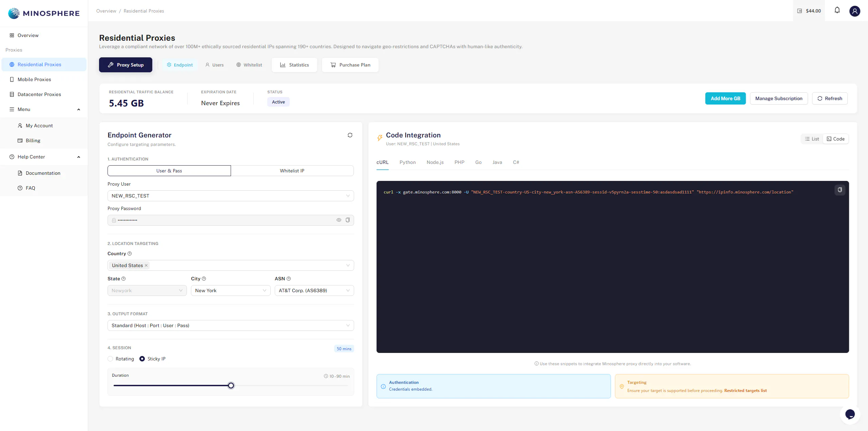Screen dimensions: 868x431
Task: Click the wallet balance $44.00
Action: click(x=809, y=11)
